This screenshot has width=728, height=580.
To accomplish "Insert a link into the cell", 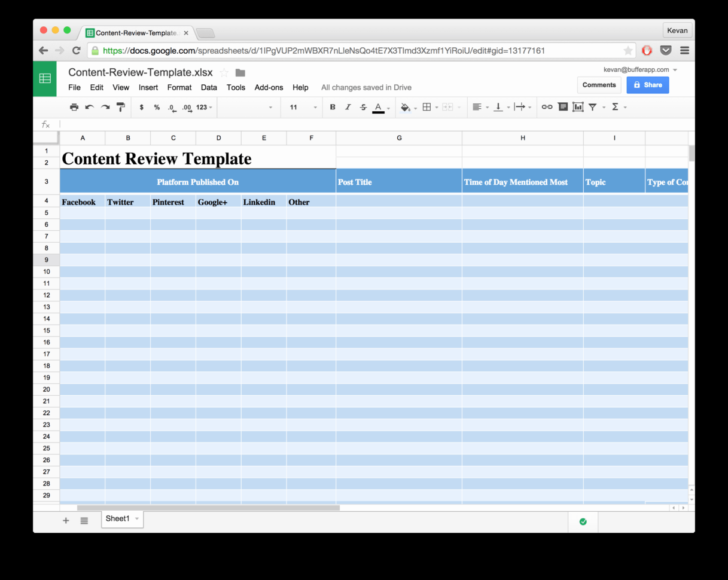I will coord(547,106).
